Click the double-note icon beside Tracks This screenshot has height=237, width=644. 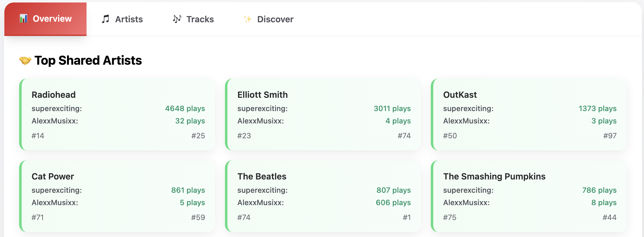(x=177, y=19)
